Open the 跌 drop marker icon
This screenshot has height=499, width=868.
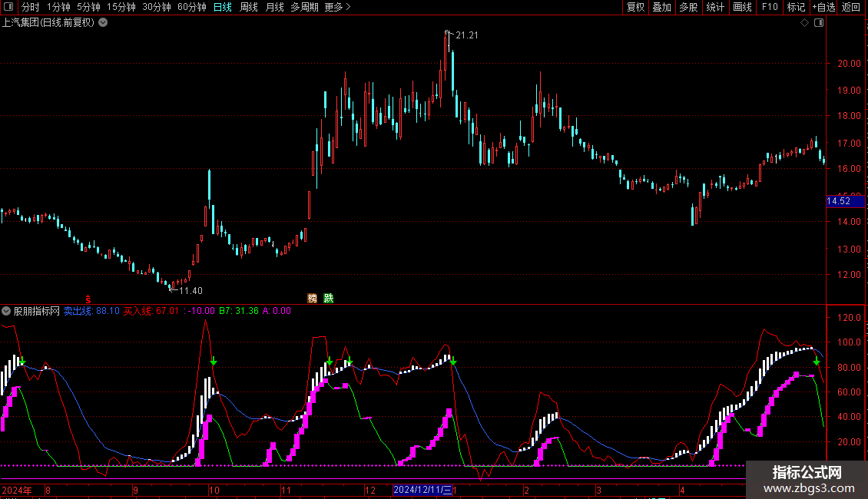click(329, 298)
